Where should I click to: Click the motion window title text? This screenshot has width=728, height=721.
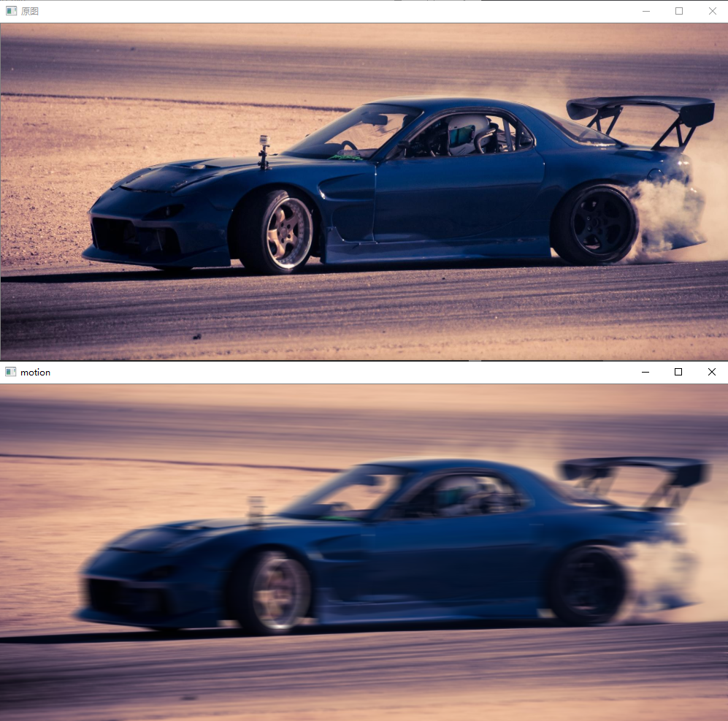[x=35, y=372]
